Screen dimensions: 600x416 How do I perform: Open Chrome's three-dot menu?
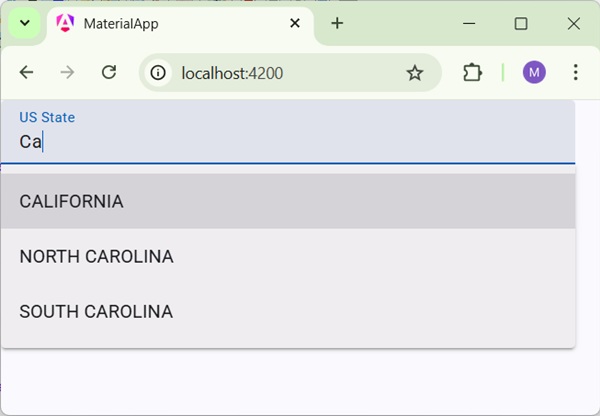tap(575, 72)
